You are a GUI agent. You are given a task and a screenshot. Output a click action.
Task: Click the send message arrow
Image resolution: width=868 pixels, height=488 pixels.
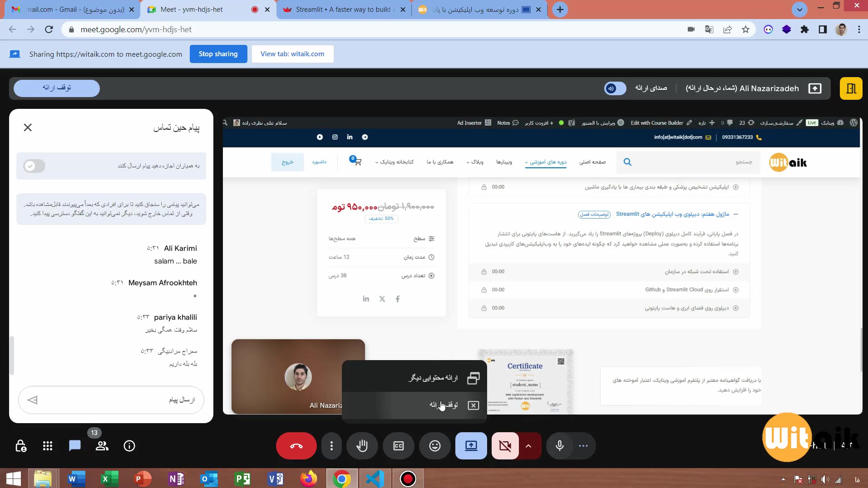[32, 400]
